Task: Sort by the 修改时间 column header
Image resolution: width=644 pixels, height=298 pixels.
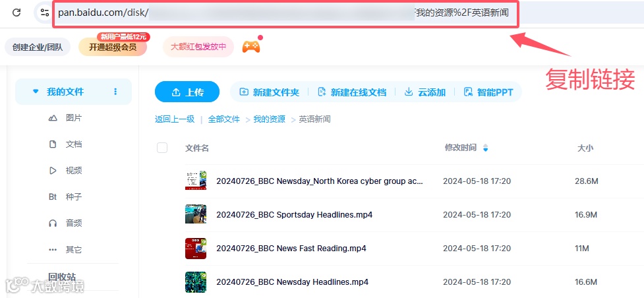Action: tap(460, 148)
